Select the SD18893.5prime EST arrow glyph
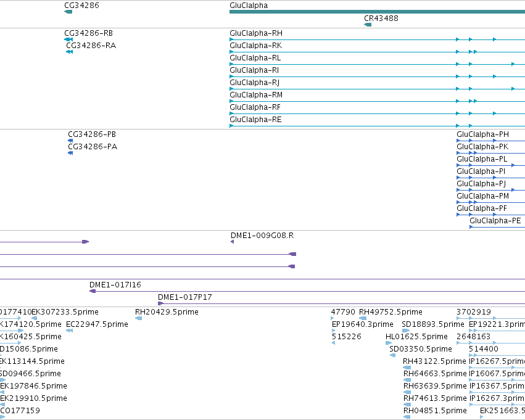The width and height of the screenshot is (525, 420). click(406, 331)
